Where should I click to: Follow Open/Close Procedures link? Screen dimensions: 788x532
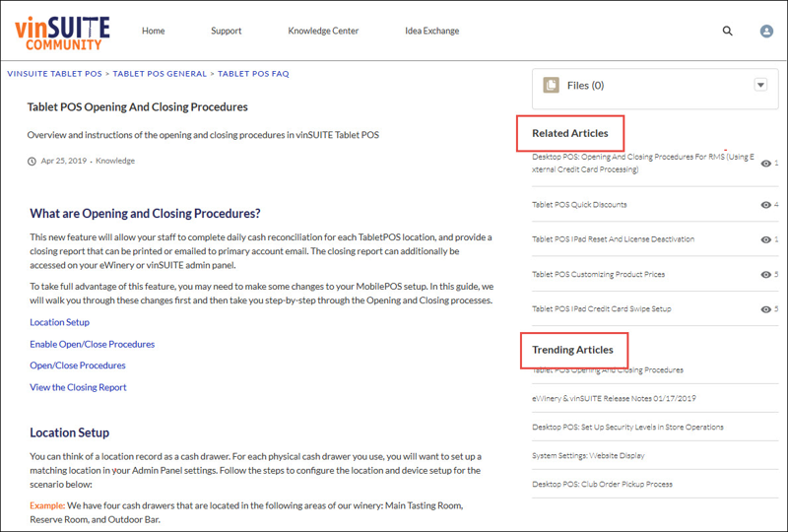78,366
